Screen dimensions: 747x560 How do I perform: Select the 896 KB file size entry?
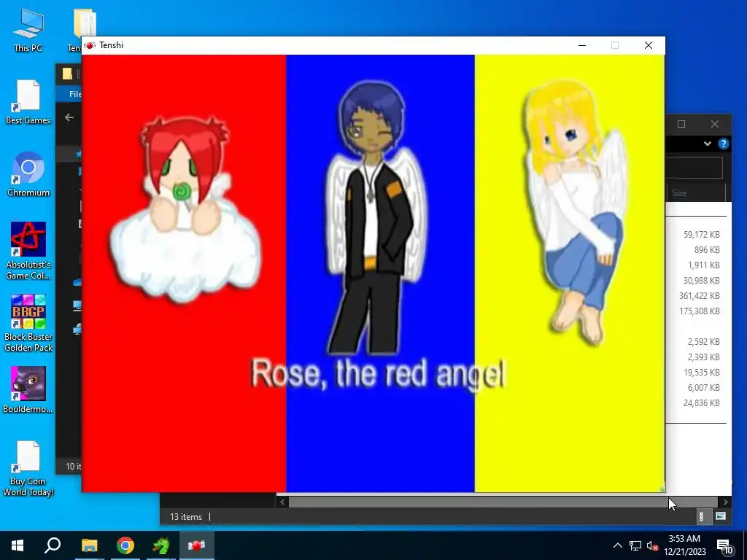(x=706, y=249)
